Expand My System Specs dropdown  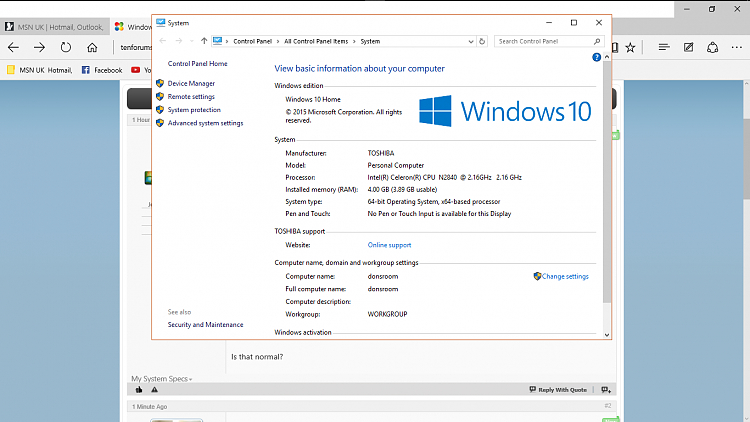(162, 378)
